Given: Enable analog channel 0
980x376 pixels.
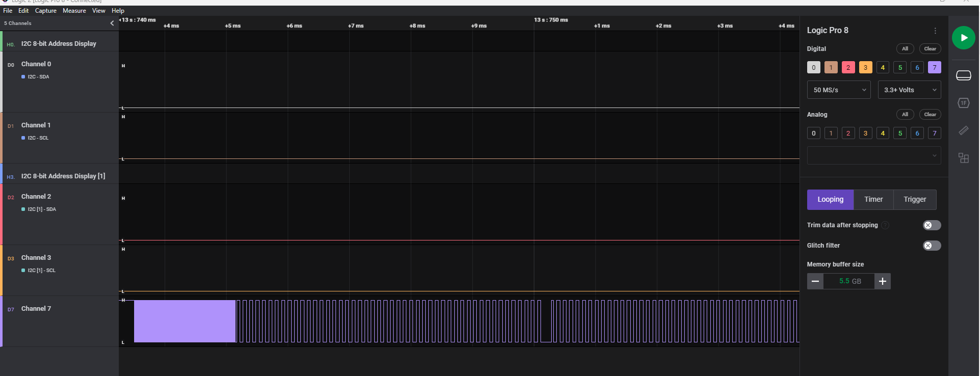Looking at the screenshot, I should 813,133.
